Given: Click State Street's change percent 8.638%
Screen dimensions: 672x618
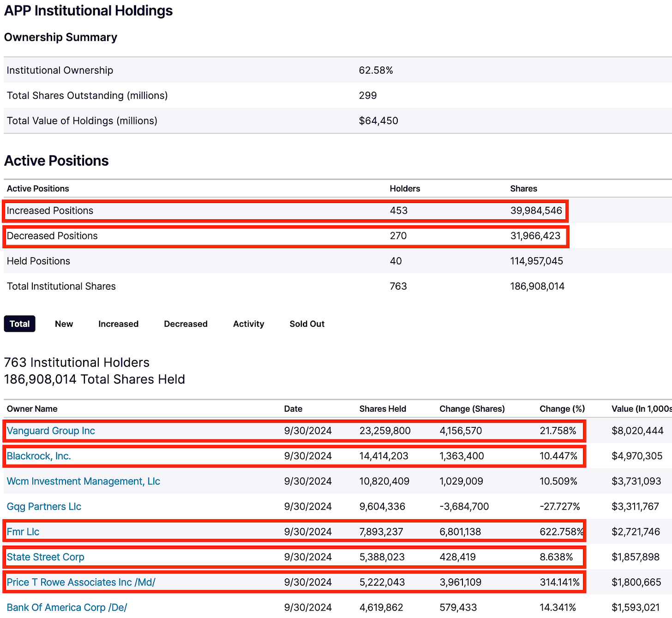Looking at the screenshot, I should [x=556, y=557].
